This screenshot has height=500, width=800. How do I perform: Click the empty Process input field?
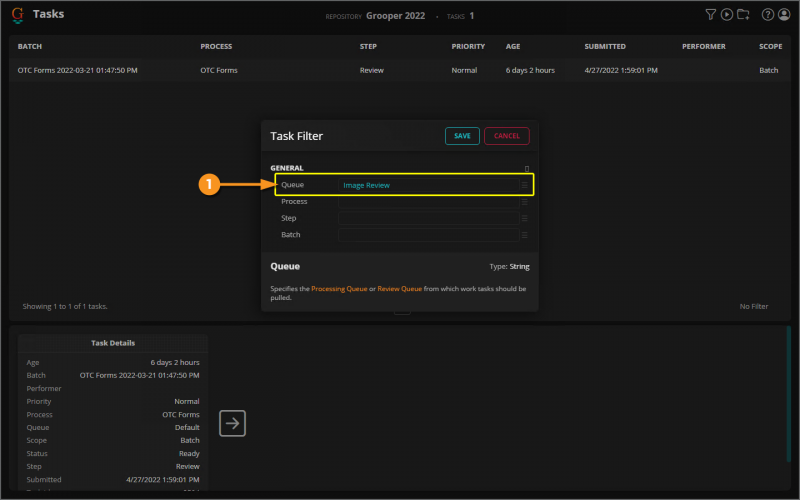pyautogui.click(x=428, y=202)
